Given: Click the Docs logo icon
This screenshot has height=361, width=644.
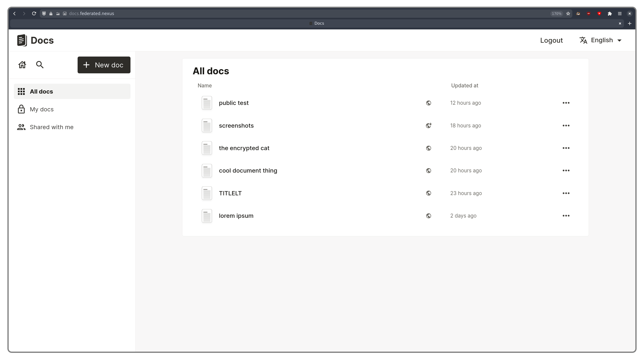Looking at the screenshot, I should (x=22, y=40).
